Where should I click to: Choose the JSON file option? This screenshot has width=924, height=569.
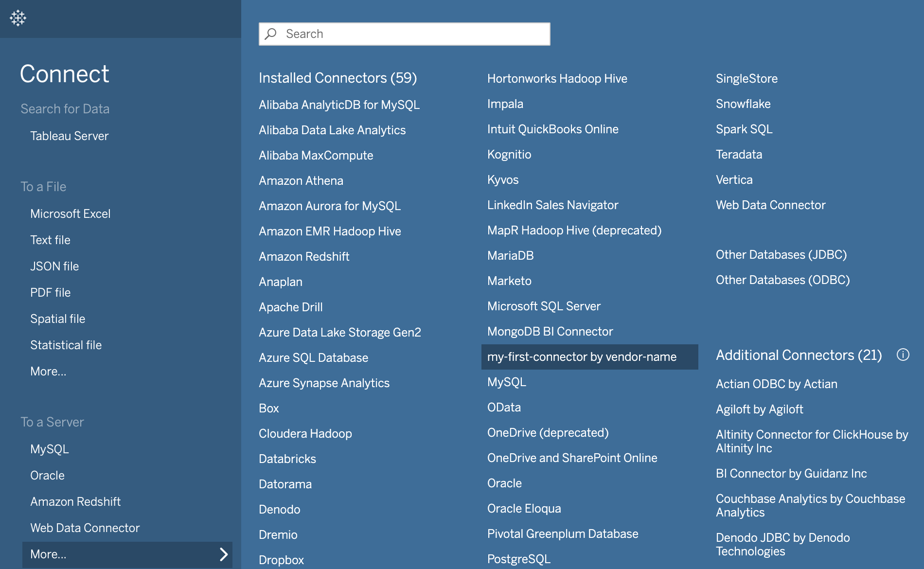point(54,266)
